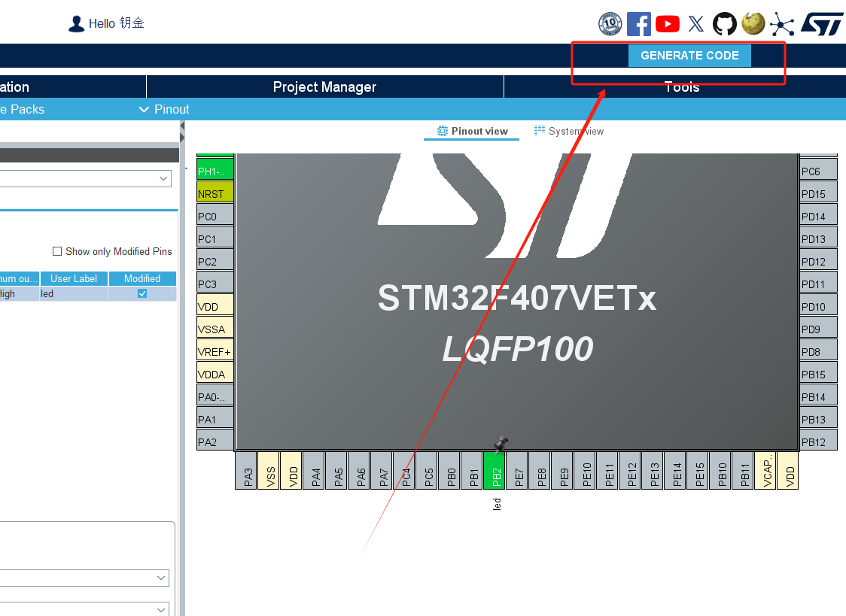Viewport: 846px width, 616px height.
Task: Open the YouTube channel icon
Action: [x=667, y=24]
